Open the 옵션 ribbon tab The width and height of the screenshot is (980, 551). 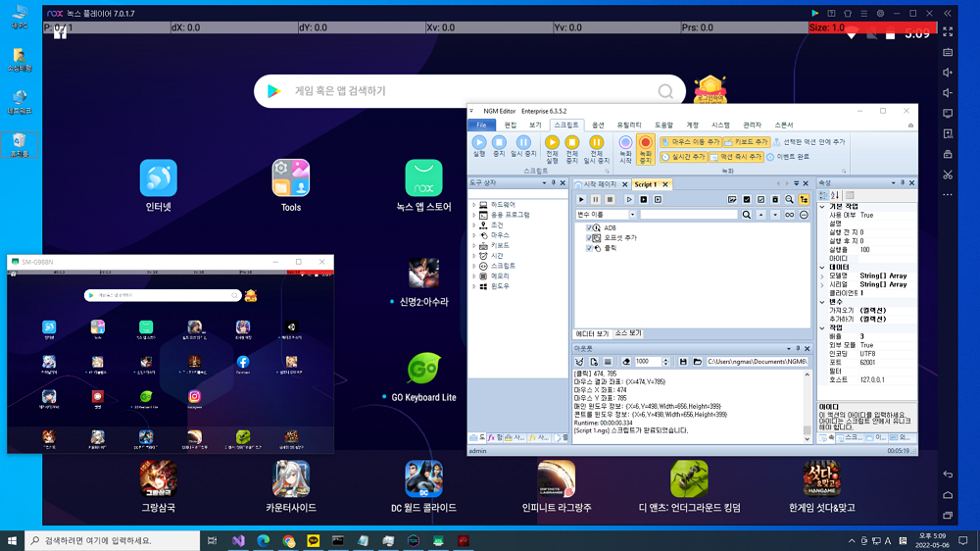click(x=598, y=125)
